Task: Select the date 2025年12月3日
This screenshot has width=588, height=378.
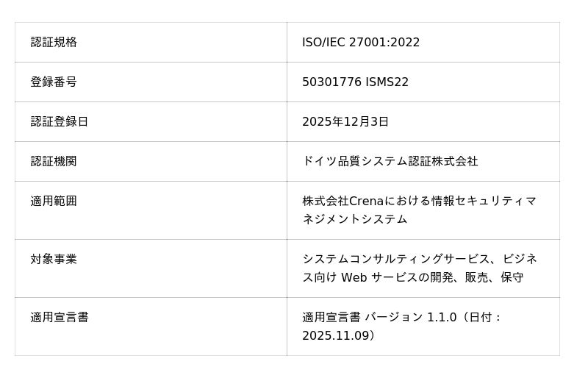Action: click(345, 121)
